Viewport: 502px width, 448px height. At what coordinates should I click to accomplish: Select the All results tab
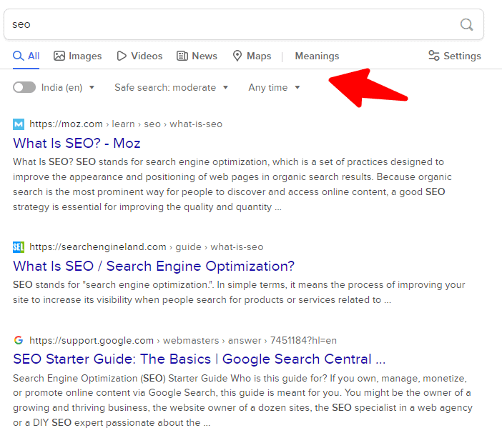pos(26,56)
